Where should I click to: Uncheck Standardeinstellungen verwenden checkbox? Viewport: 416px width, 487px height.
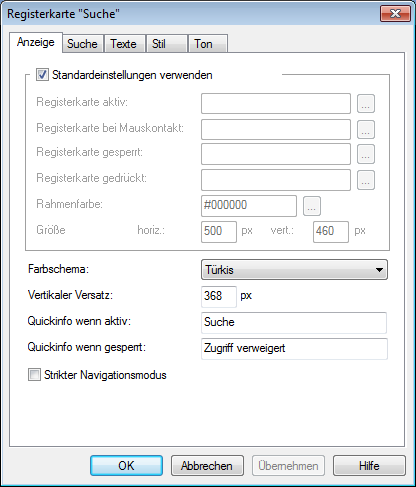pyautogui.click(x=42, y=75)
